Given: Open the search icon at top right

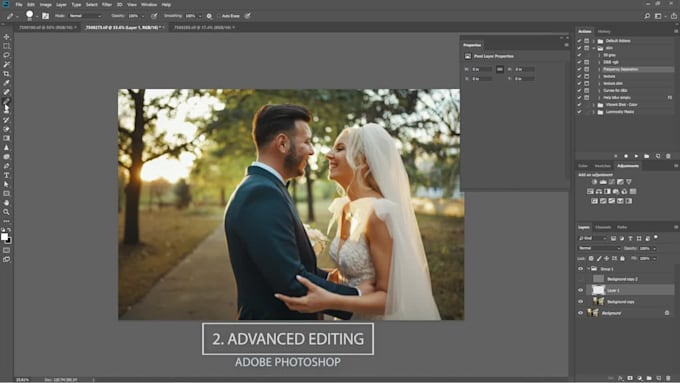Looking at the screenshot, I should tap(647, 16).
